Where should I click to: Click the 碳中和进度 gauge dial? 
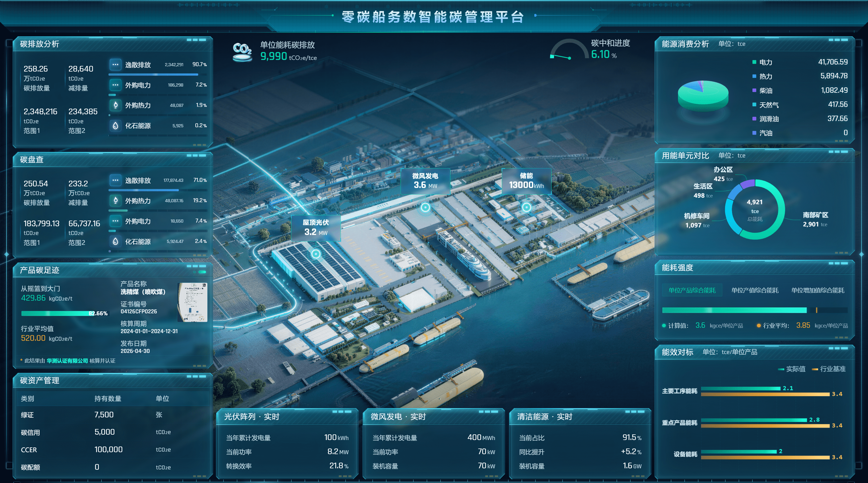[569, 49]
